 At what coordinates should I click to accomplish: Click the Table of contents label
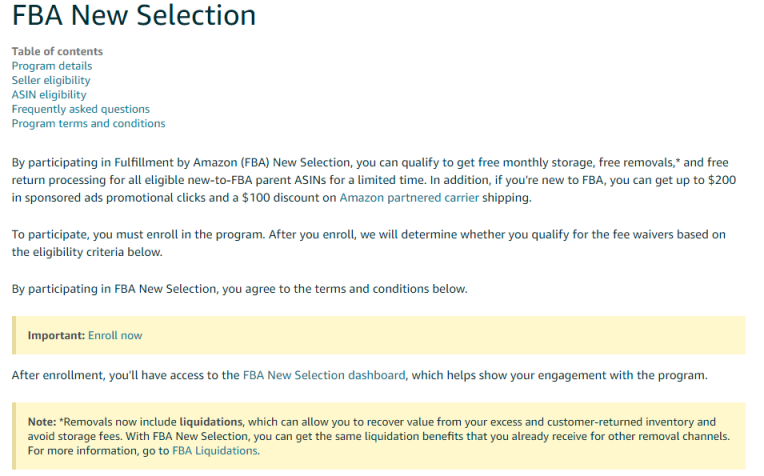(57, 51)
